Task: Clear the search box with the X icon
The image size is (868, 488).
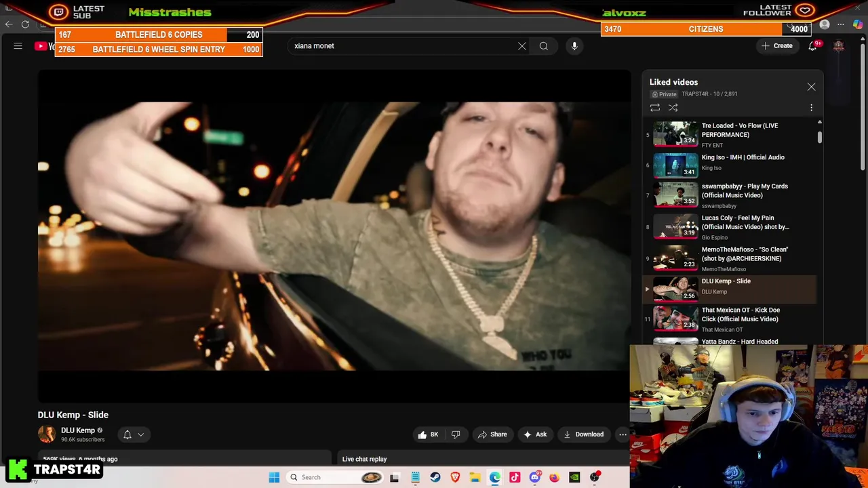Action: coord(522,46)
